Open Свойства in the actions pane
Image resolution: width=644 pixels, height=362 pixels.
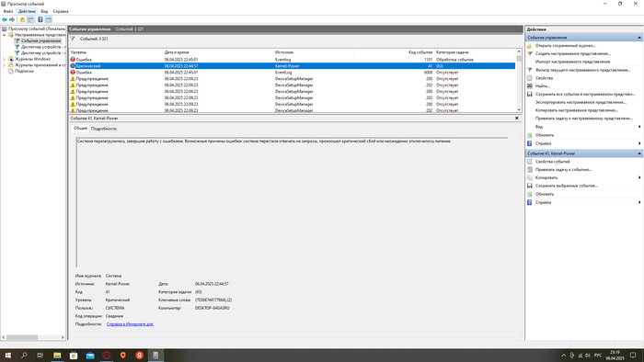point(544,78)
